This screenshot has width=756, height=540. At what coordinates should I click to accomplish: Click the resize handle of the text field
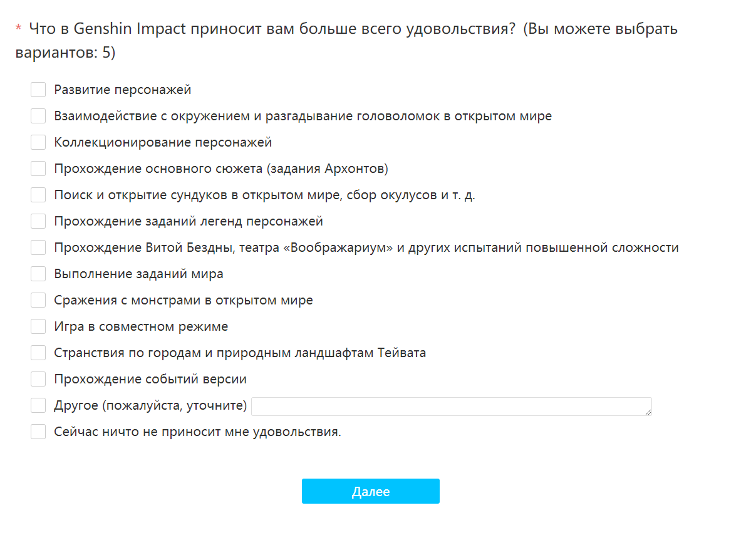pos(648,412)
